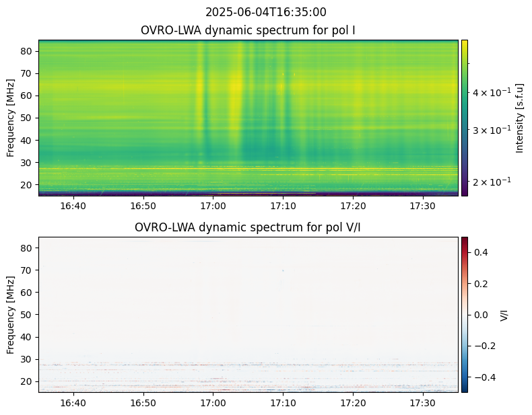Click the 17:30 time tick under the lower plot
Viewport: 532px width, 415px height.
[x=423, y=402]
